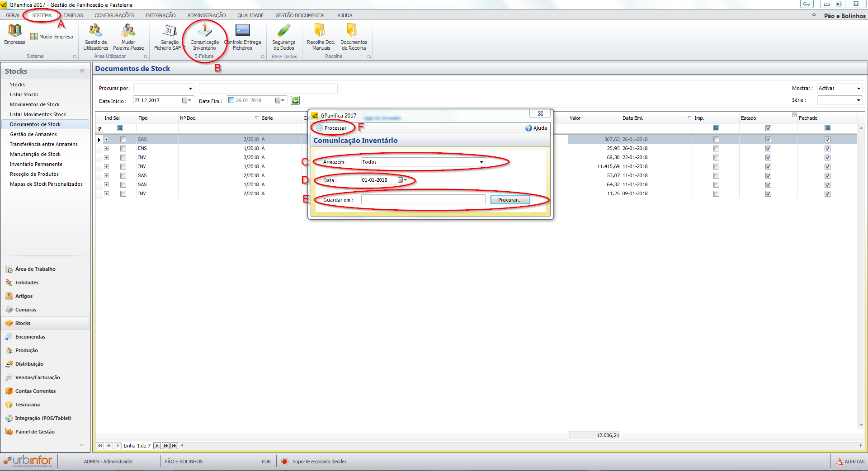The height and width of the screenshot is (471, 868).
Task: Open the Empresas ribbon icon
Action: coord(14,34)
